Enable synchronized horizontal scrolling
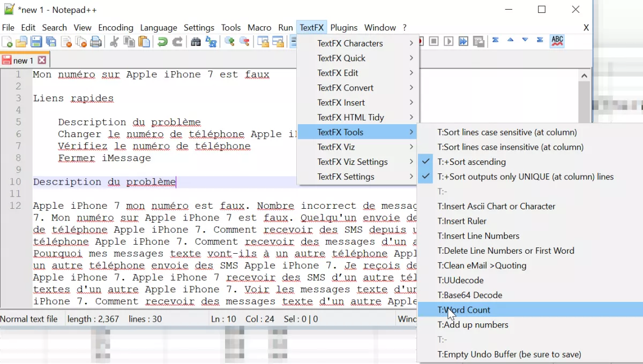The image size is (643, 364). point(278,42)
